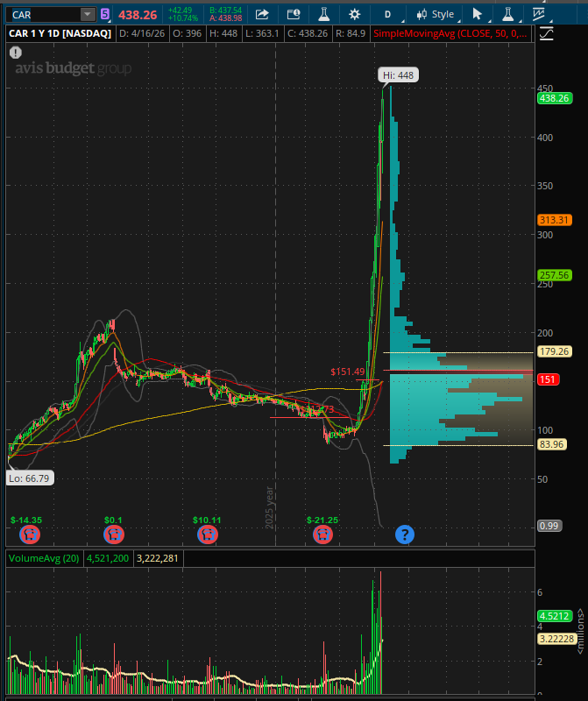Click the D: 4/16/26 date readout
588x701 pixels.
(x=142, y=33)
